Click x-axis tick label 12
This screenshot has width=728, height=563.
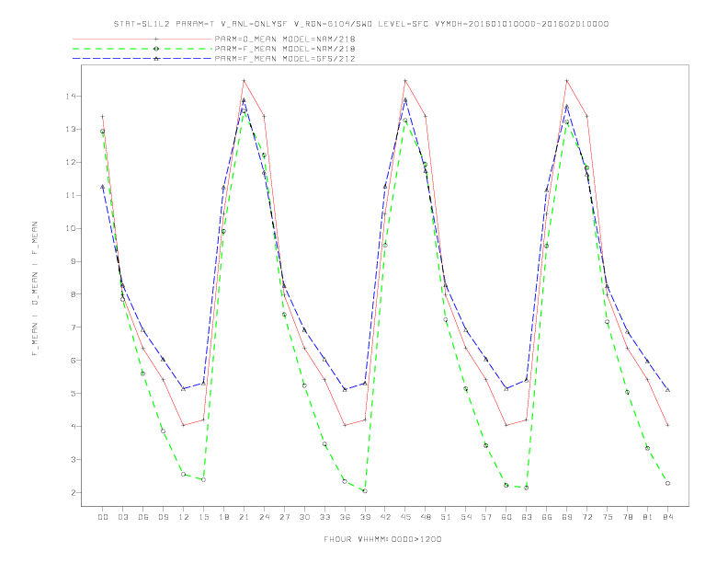click(184, 517)
